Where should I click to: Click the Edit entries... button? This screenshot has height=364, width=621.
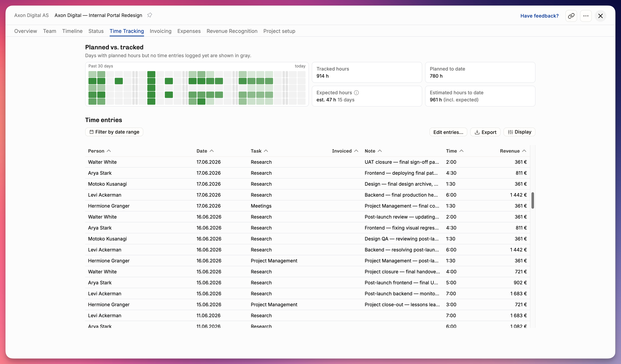click(x=448, y=132)
